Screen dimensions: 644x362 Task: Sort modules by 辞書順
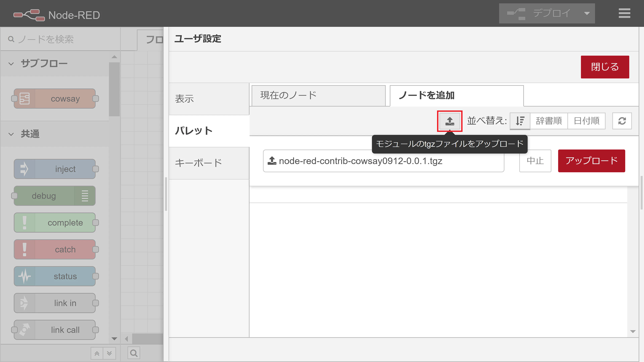[x=549, y=121]
